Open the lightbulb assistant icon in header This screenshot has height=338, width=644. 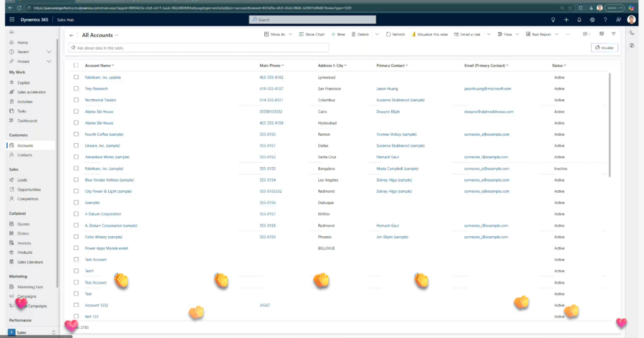(553, 19)
